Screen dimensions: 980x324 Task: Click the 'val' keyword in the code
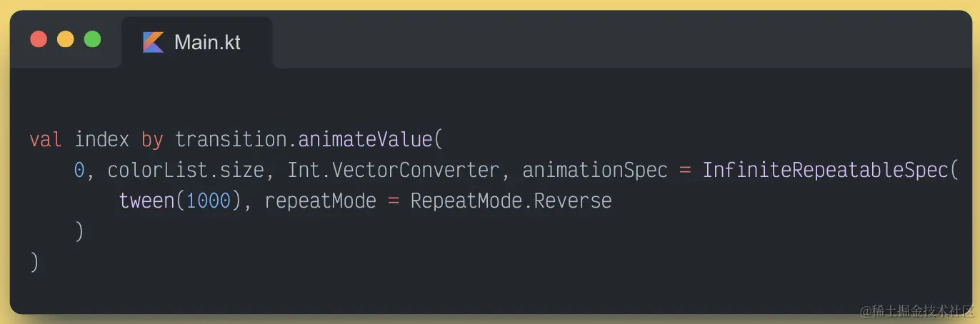click(x=46, y=139)
